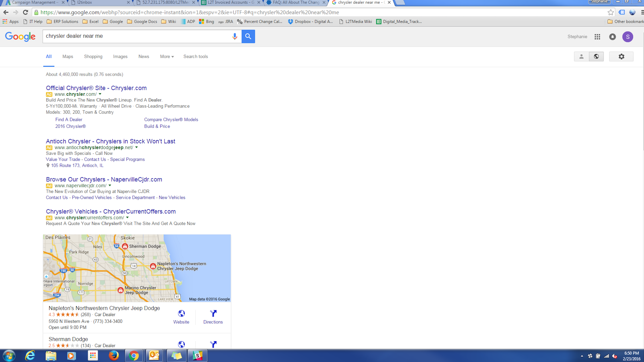Open Google notifications bell icon
The width and height of the screenshot is (644, 362).
coord(612,37)
